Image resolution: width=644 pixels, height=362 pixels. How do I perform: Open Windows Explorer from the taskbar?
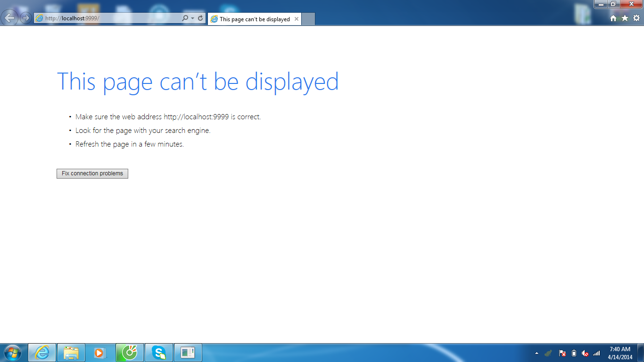(x=71, y=353)
